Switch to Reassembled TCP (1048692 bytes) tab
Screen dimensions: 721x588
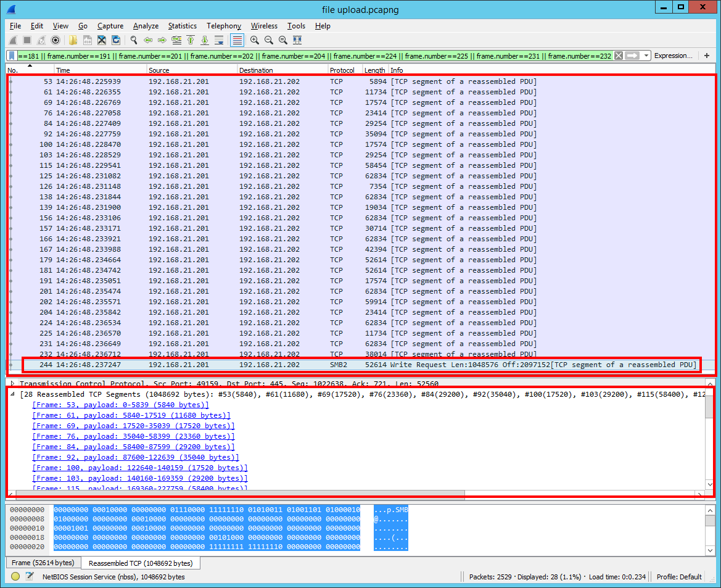tap(141, 563)
